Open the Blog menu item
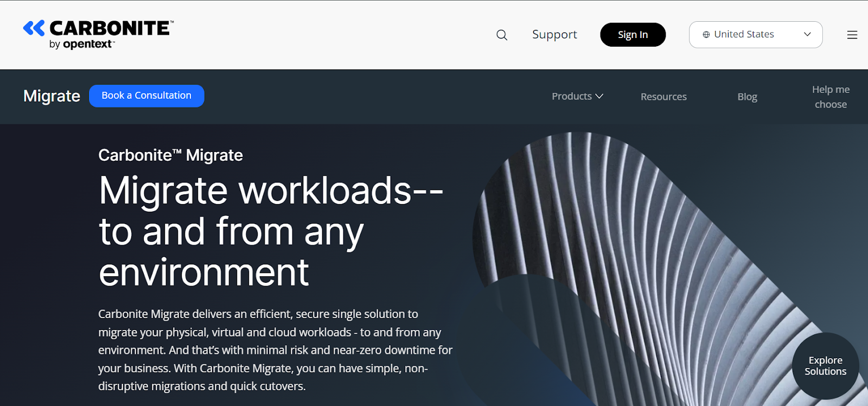 [x=747, y=97]
